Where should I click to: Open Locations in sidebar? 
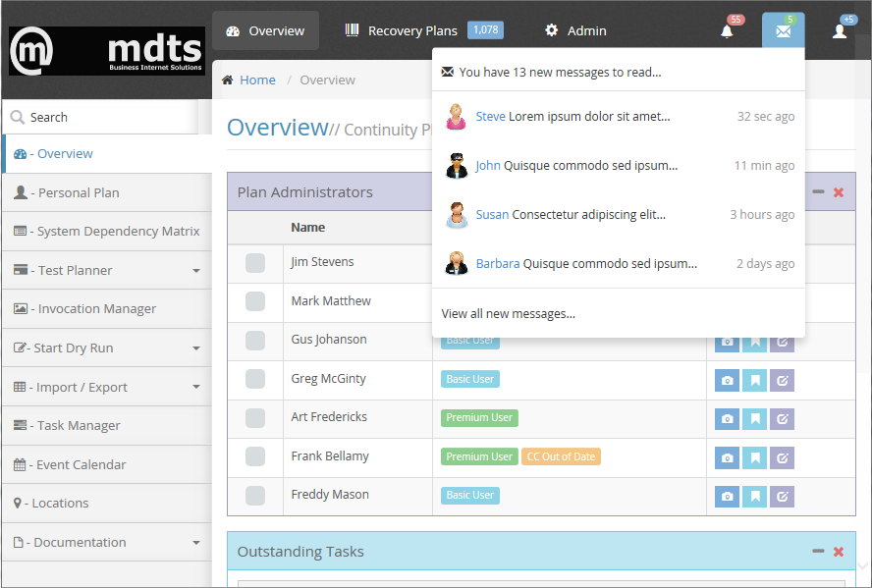107,503
